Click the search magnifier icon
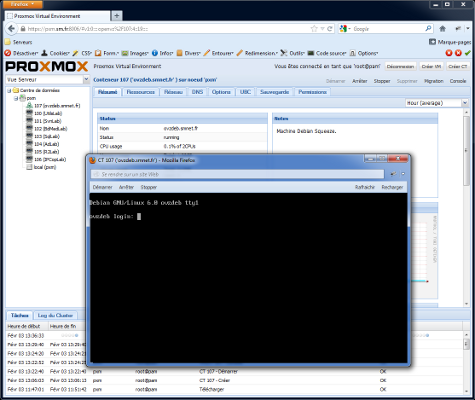475x400 pixels. click(428, 29)
